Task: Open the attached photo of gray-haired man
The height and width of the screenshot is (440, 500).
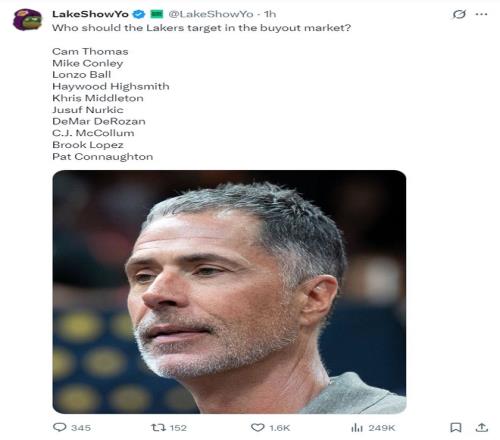Action: coord(229,292)
